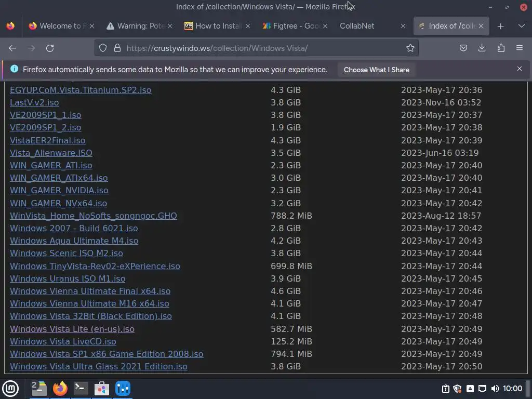Viewport: 532px width, 399px height.
Task: Download WinVista_Home_NoSofts_songngoc.GHO
Action: pyautogui.click(x=94, y=216)
